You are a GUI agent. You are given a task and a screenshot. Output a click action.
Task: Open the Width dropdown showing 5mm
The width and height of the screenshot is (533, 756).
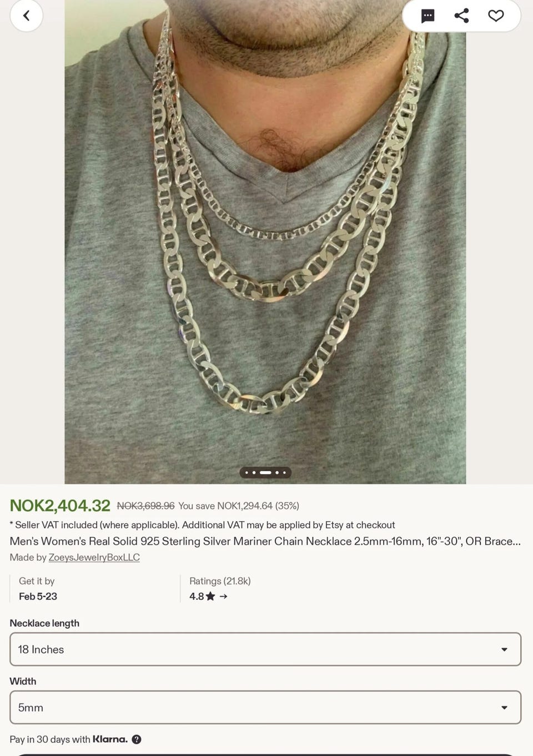tap(265, 707)
